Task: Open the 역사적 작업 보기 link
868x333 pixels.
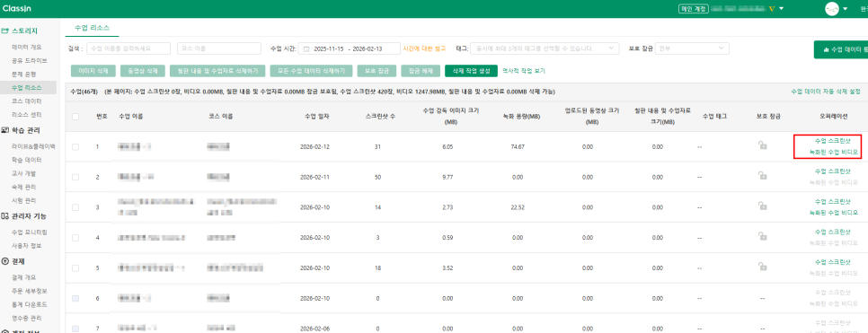Action: coord(524,71)
